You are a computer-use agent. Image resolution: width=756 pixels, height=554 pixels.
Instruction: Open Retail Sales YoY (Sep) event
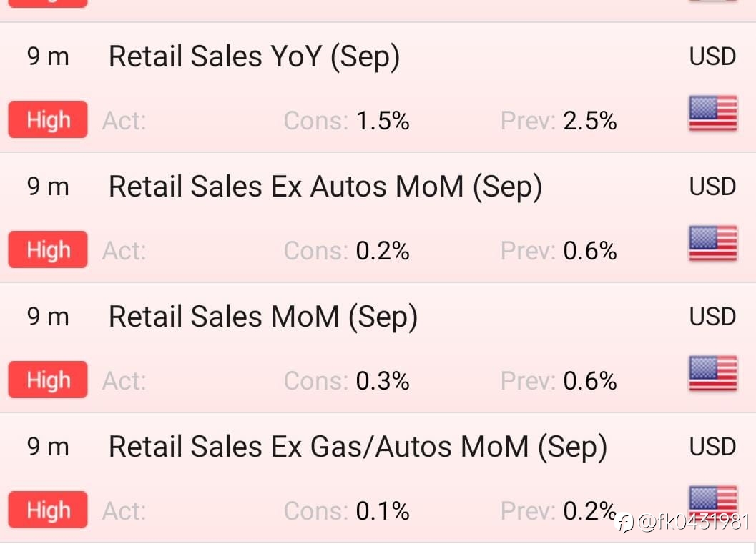click(254, 57)
